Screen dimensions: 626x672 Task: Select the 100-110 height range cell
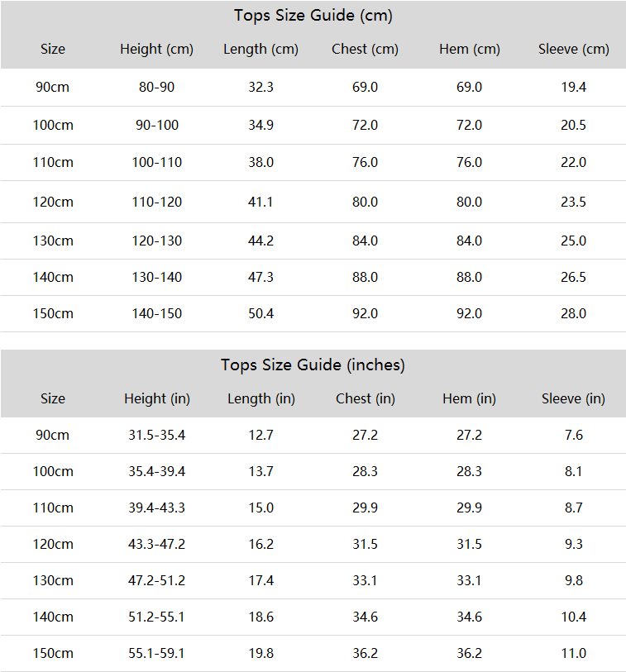point(157,163)
